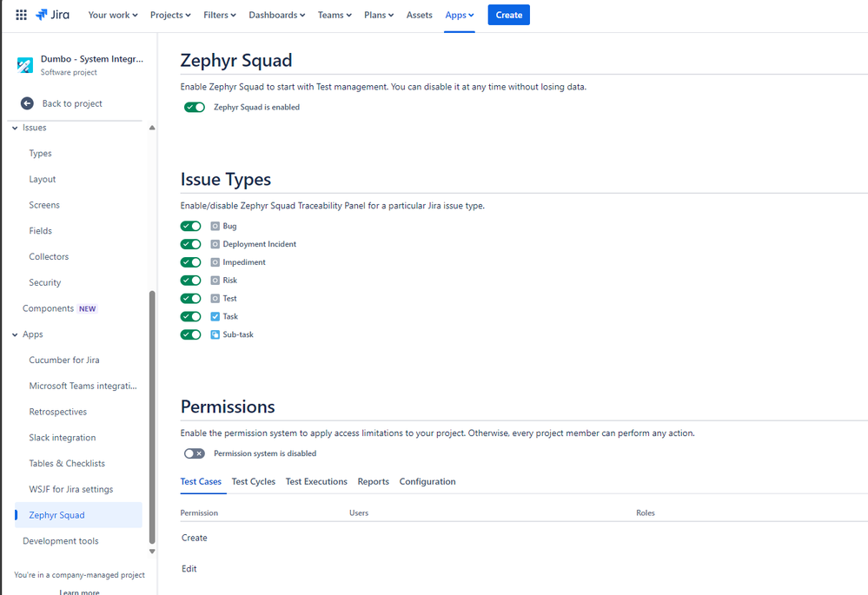Screen dimensions: 868x595
Task: Open Fields settings in sidebar
Action: pos(41,231)
